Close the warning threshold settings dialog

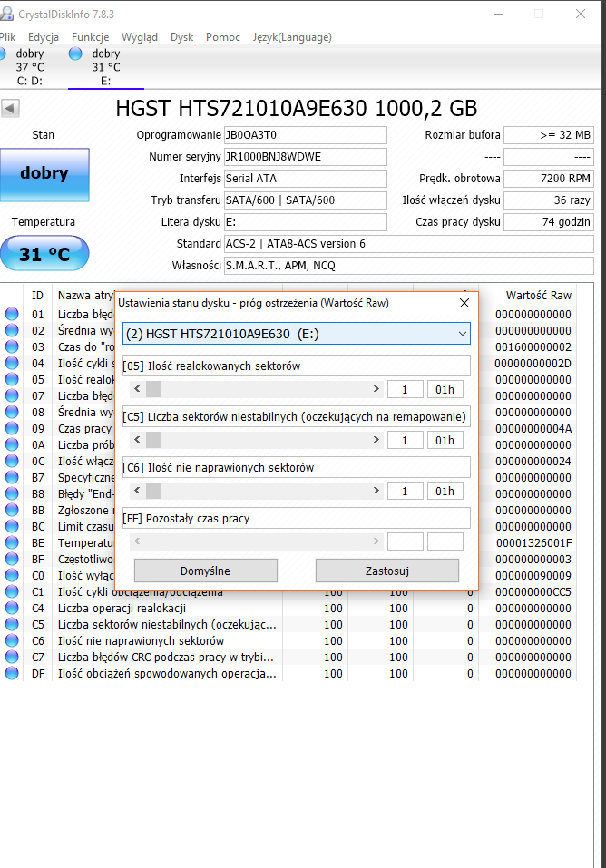464,303
